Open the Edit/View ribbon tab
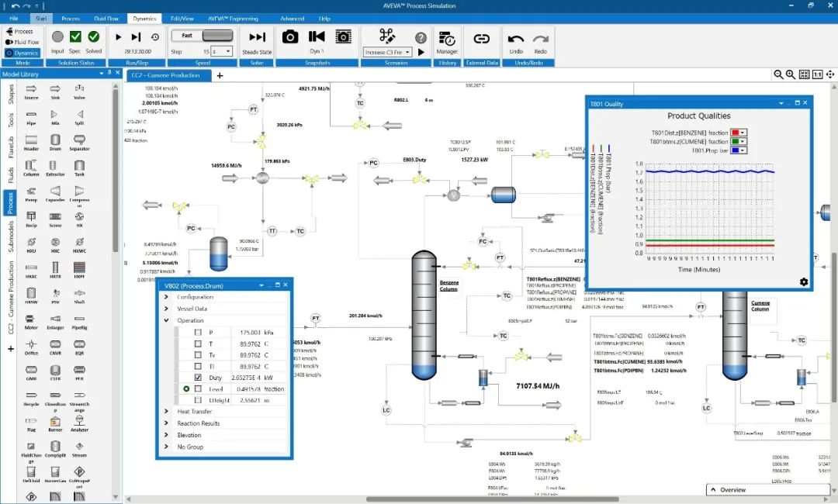This screenshot has width=838, height=504. point(182,19)
